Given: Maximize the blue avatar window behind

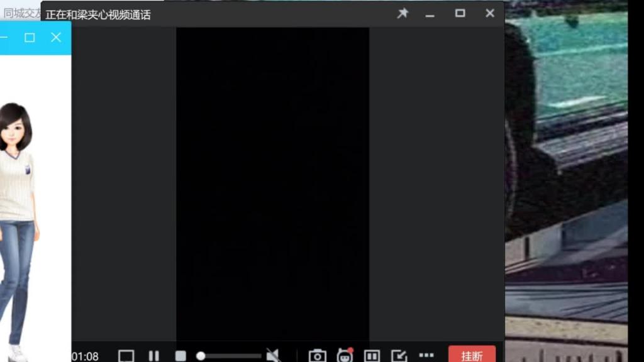Looking at the screenshot, I should (x=30, y=38).
